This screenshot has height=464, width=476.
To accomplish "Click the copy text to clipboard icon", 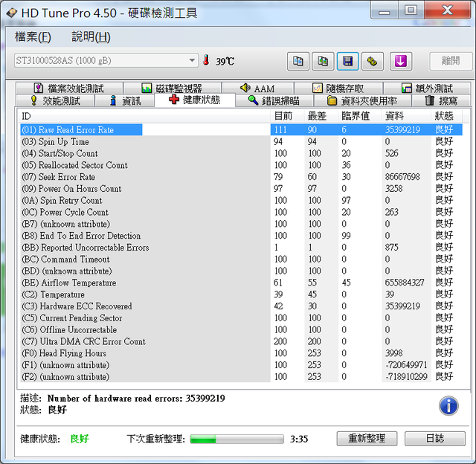I will (x=298, y=61).
